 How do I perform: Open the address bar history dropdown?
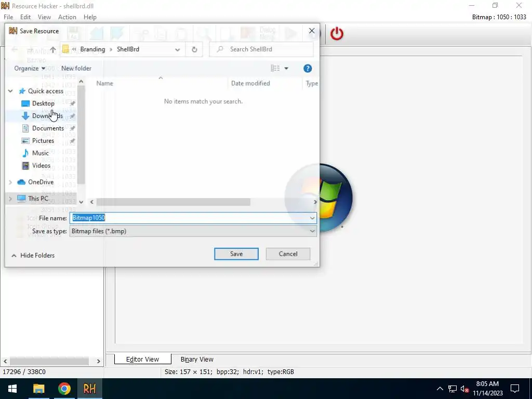coord(178,49)
